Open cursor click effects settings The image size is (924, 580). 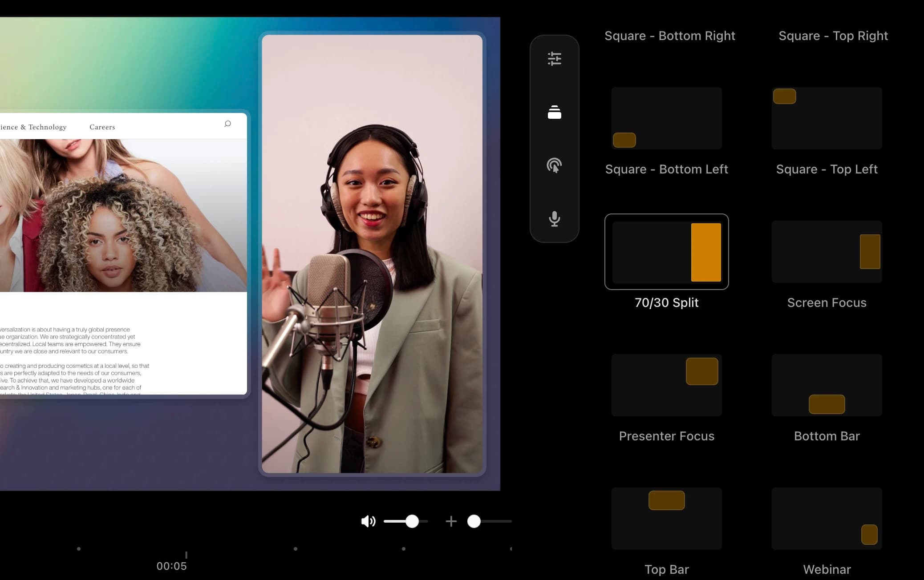pos(554,165)
